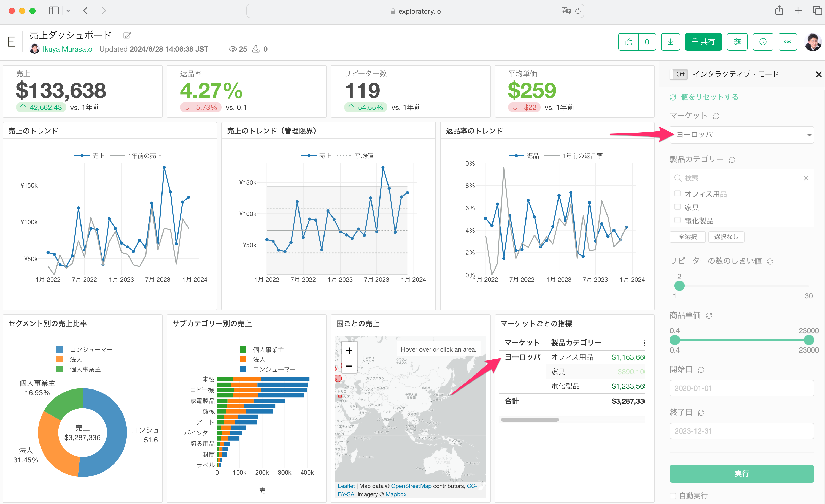
Task: Reset the マーケット parameter with refresh icon
Action: click(x=716, y=116)
